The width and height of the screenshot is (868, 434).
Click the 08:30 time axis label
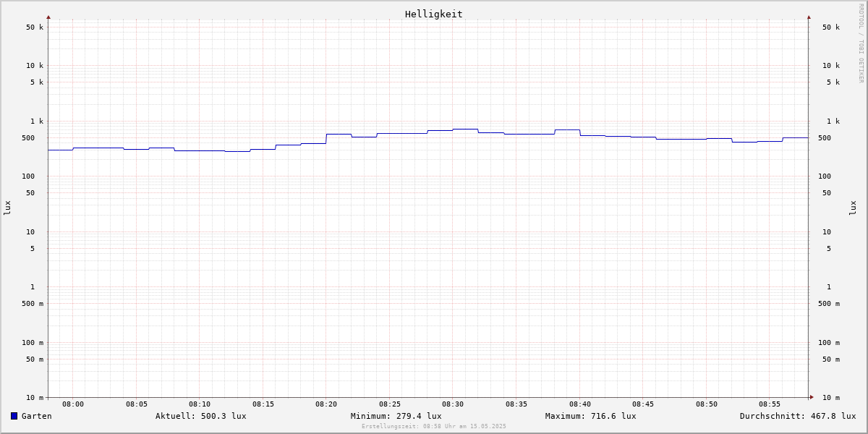tap(453, 404)
